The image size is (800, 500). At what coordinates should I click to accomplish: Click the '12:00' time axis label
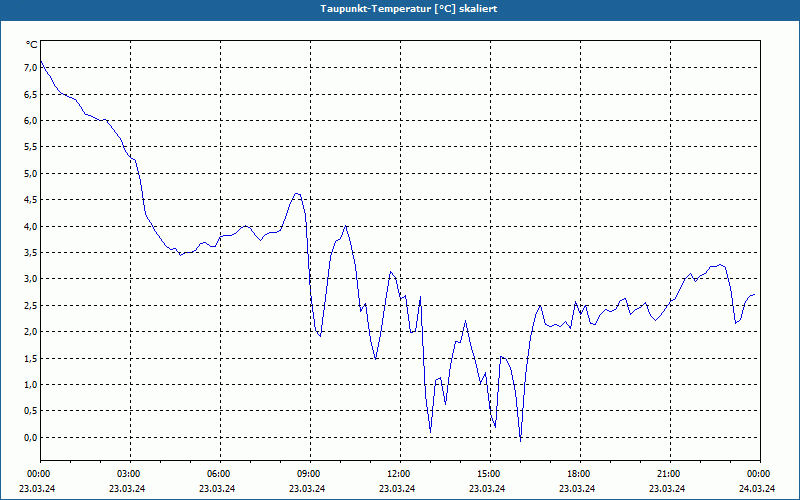[x=398, y=473]
